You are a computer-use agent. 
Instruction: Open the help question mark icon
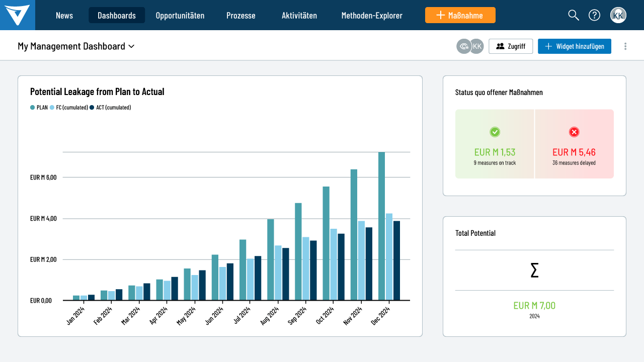(x=594, y=15)
